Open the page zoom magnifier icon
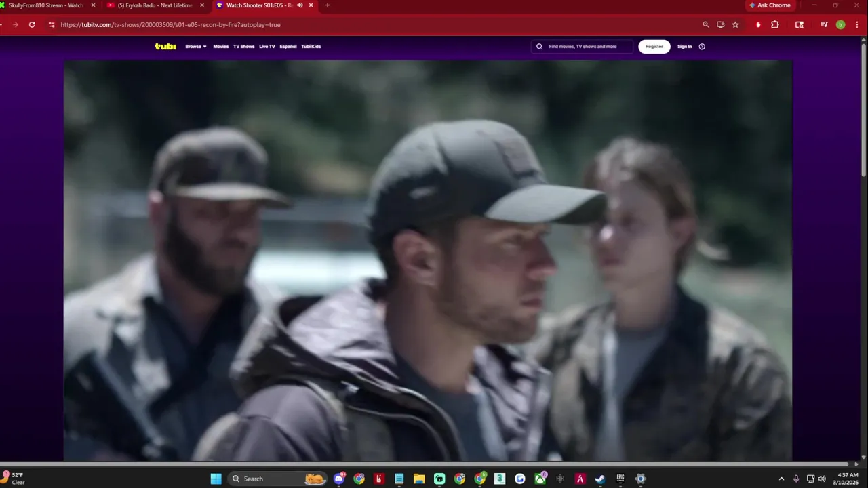 [x=705, y=24]
